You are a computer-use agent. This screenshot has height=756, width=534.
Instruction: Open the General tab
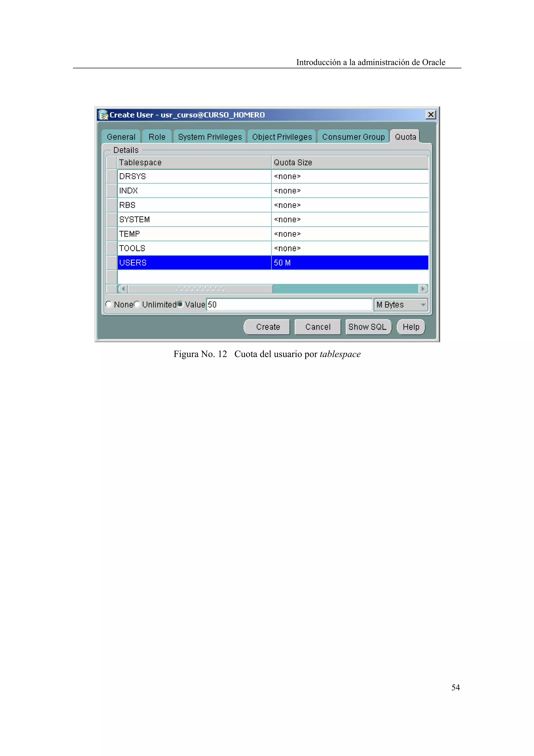click(121, 137)
